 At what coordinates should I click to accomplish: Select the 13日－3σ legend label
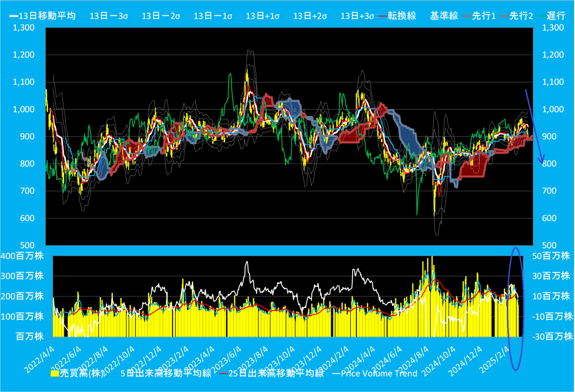[x=105, y=16]
